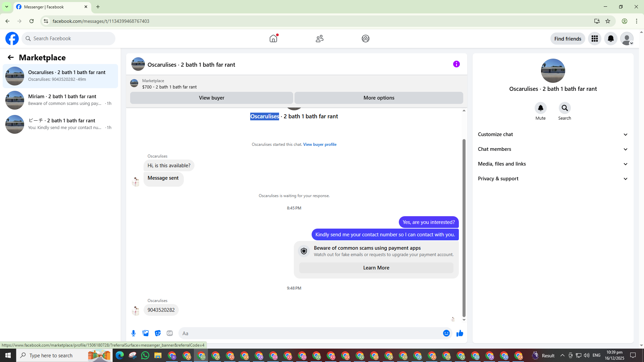
Task: Open the View buyer profile link
Action: point(320,144)
